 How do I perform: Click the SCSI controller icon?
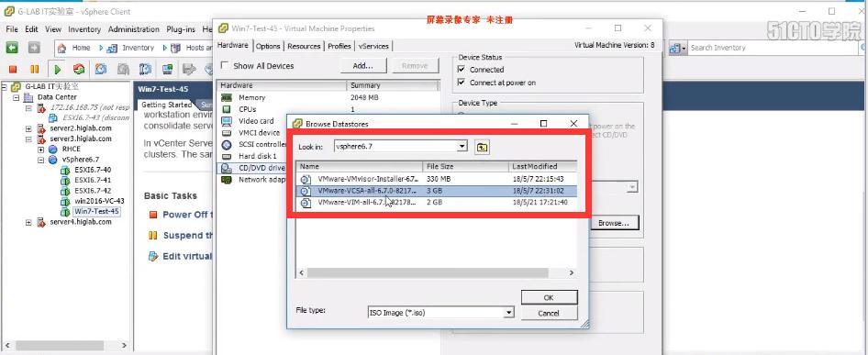point(227,145)
